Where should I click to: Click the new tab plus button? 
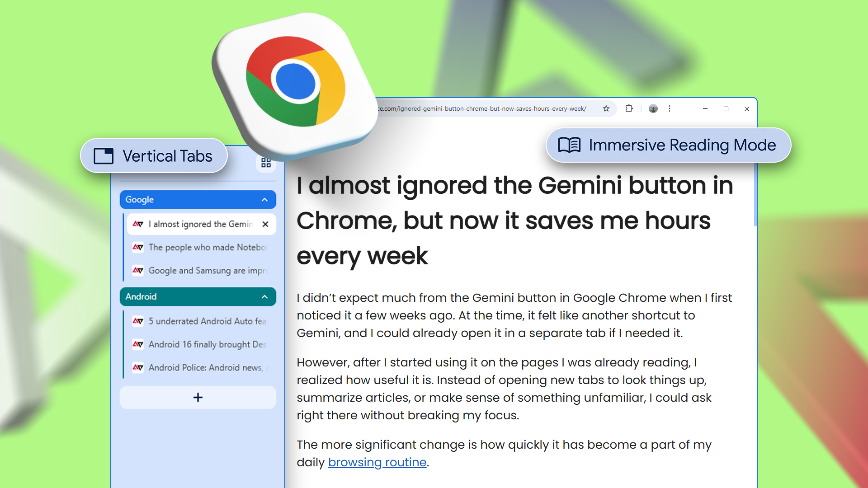pos(198,398)
